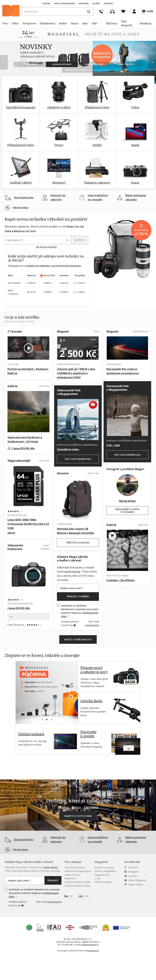Click the Megapixel orange logo
The image size is (156, 980).
pyautogui.click(x=11, y=11)
